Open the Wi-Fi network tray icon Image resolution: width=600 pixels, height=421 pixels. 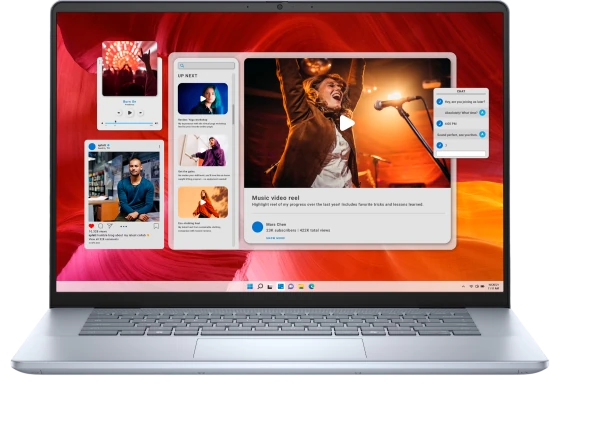(x=471, y=286)
